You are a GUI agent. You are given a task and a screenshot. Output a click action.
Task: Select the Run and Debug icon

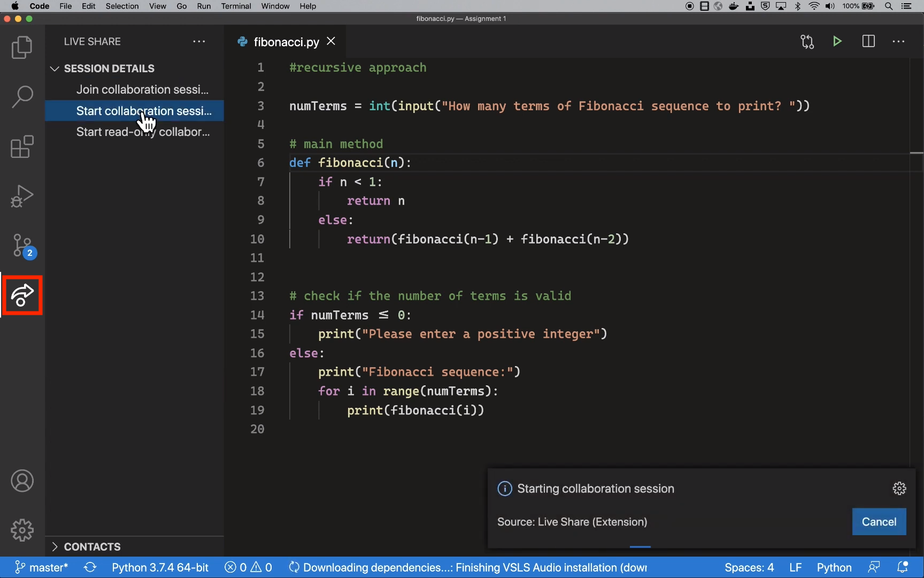click(x=22, y=196)
